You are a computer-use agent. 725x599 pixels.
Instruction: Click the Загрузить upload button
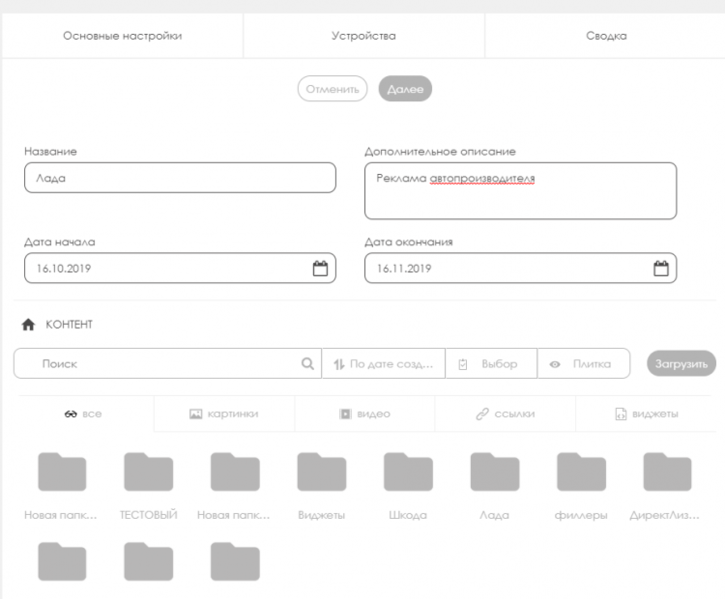[x=681, y=364]
